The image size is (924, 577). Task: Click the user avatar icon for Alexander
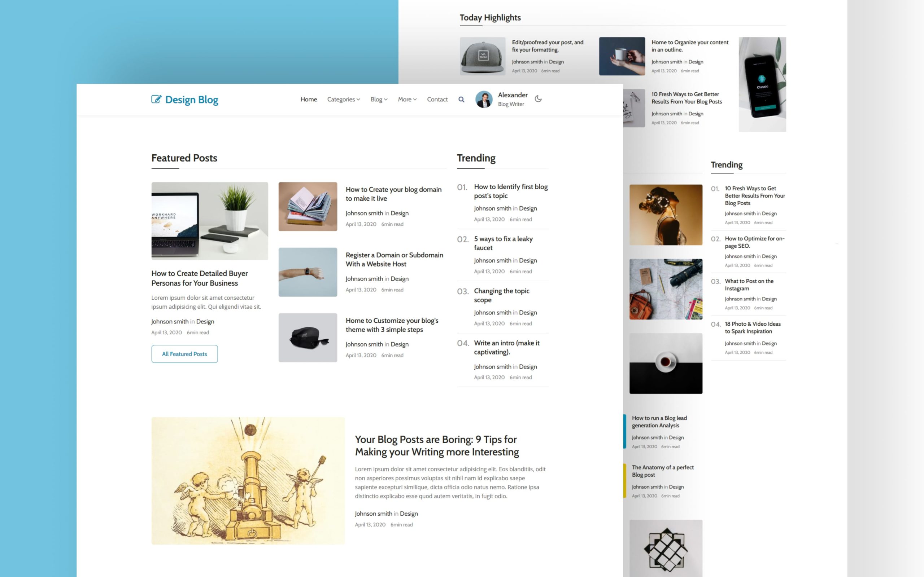484,99
